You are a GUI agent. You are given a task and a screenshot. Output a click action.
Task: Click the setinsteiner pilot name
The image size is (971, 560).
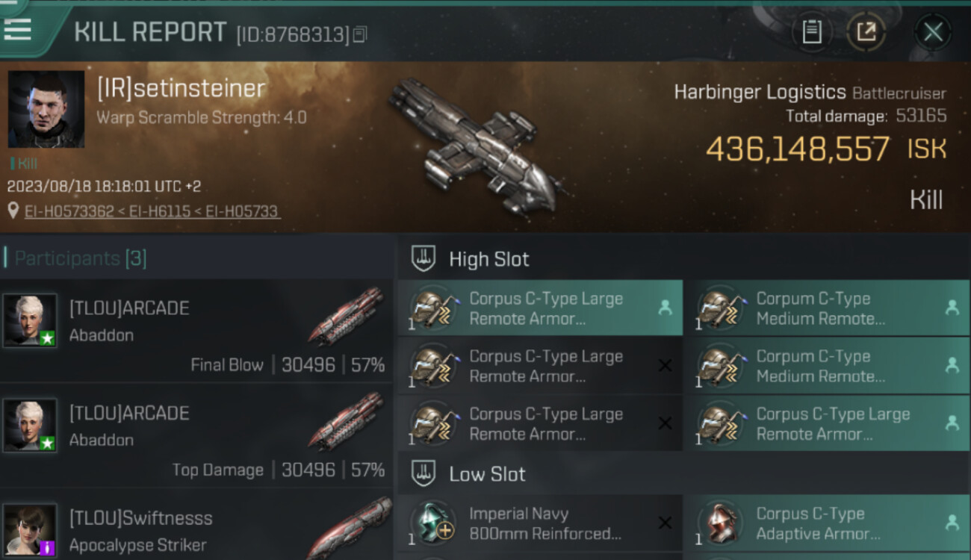tap(182, 88)
